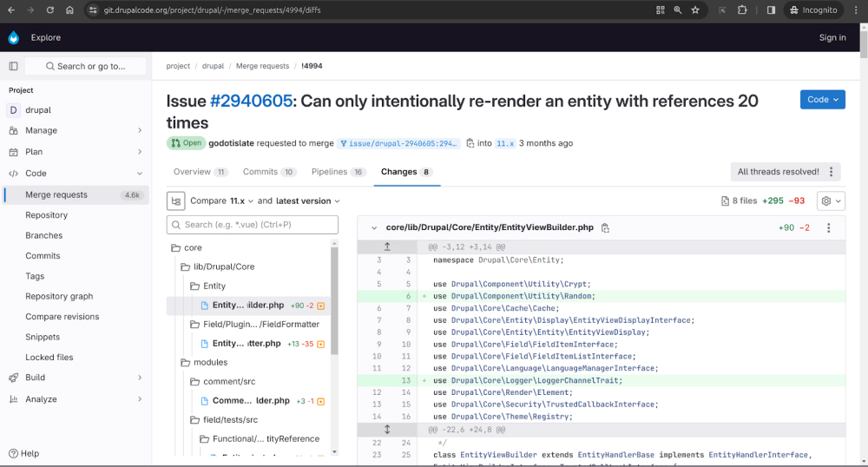
Task: Go back using the browser back arrow
Action: point(11,10)
